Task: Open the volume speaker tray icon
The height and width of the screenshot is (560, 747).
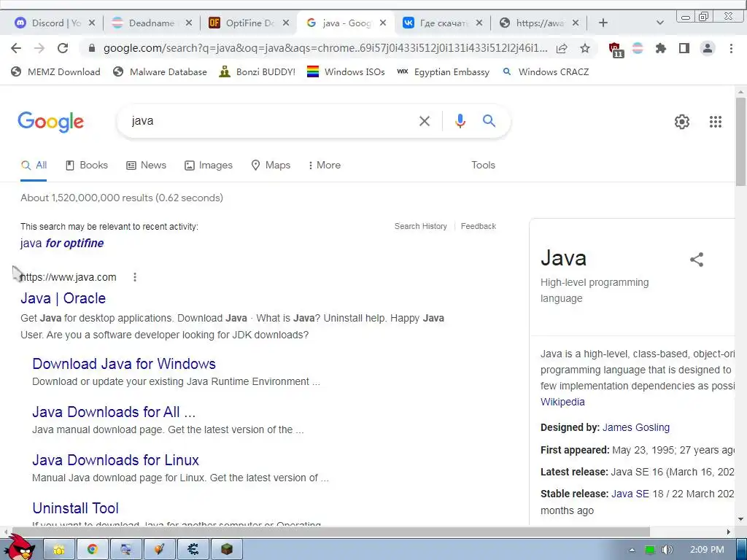Action: (x=667, y=550)
